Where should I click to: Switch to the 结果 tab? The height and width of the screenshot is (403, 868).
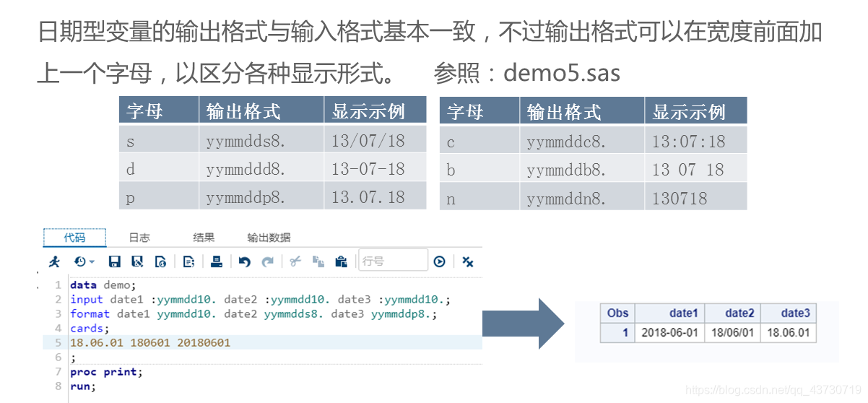pyautogui.click(x=203, y=238)
